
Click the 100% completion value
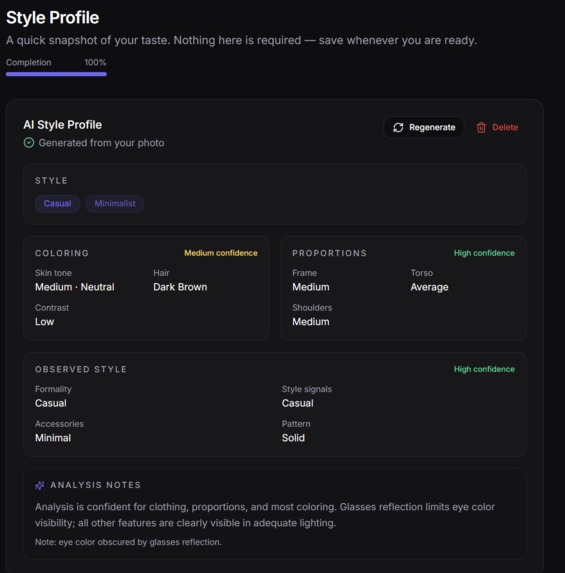point(95,62)
